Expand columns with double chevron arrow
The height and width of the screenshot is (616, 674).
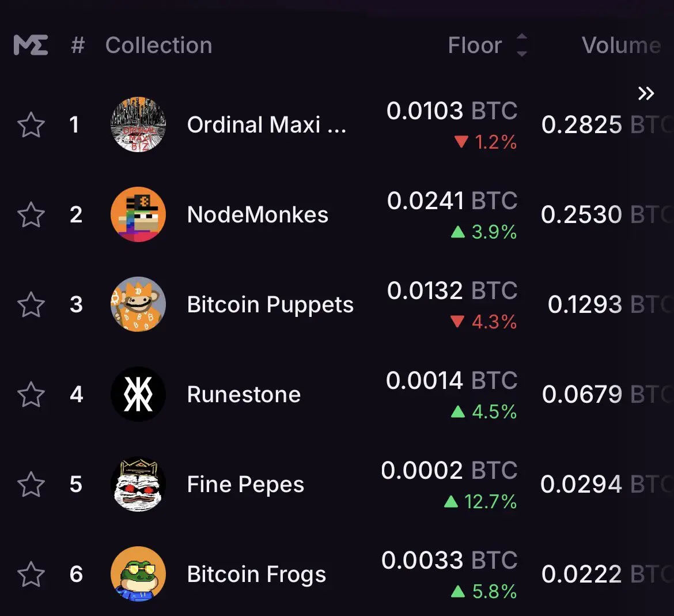(x=646, y=93)
